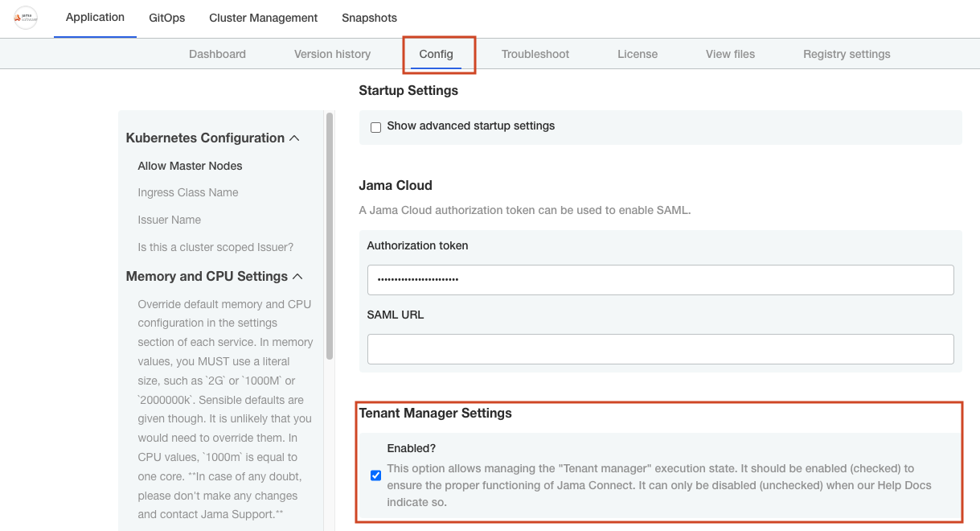Open the Dashboard sub-tab
Image resolution: width=980 pixels, height=531 pixels.
pyautogui.click(x=217, y=54)
